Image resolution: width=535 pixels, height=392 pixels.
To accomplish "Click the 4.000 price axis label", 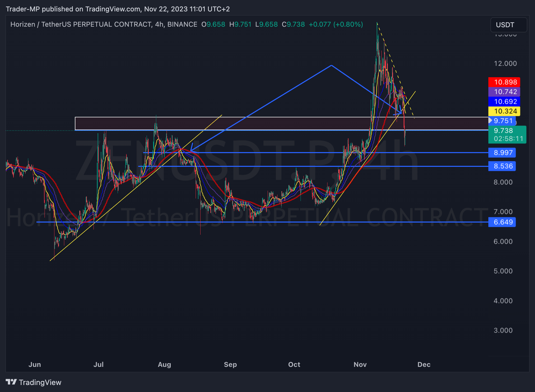I will pyautogui.click(x=503, y=301).
